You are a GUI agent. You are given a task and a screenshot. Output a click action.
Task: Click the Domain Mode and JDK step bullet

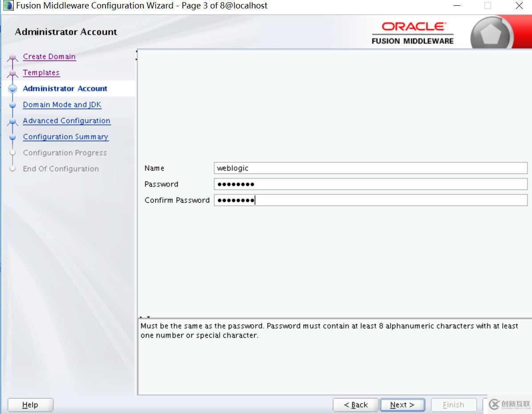pyautogui.click(x=12, y=105)
